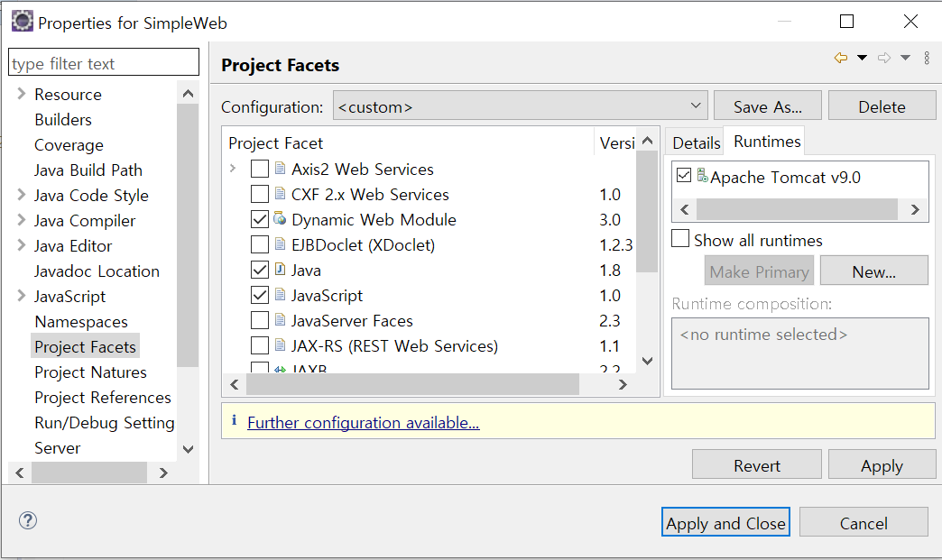Select Run/Debug Settings in the tree
942x560 pixels.
[x=105, y=422]
